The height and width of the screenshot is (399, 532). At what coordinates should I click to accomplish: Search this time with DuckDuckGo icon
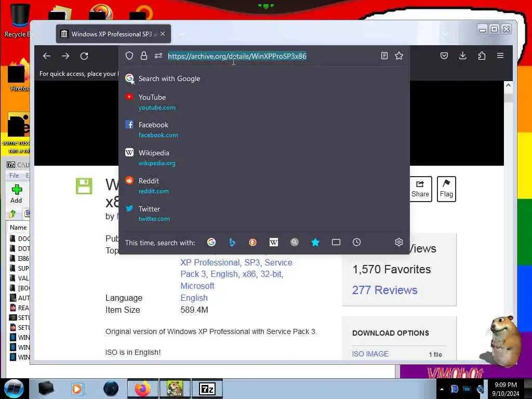point(253,242)
